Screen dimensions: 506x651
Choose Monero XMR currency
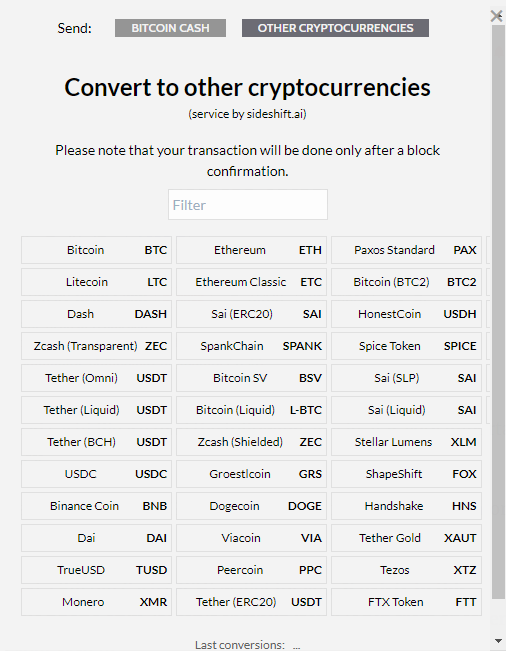pos(96,602)
